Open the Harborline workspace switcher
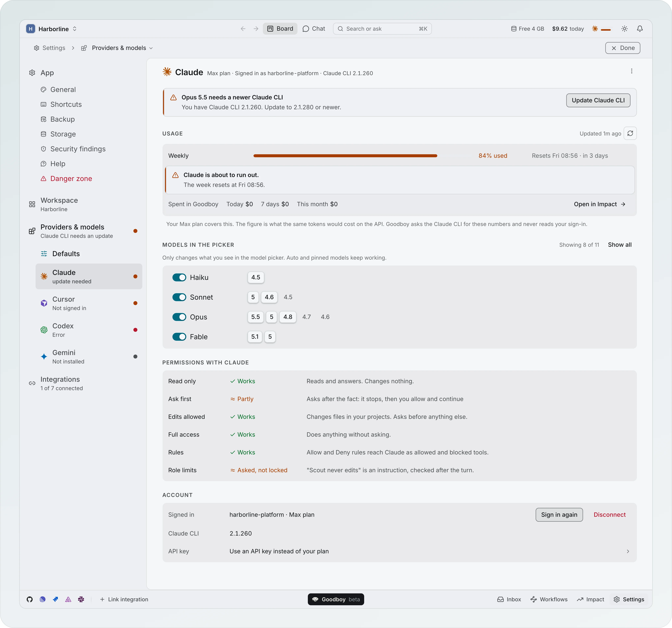 coord(52,29)
